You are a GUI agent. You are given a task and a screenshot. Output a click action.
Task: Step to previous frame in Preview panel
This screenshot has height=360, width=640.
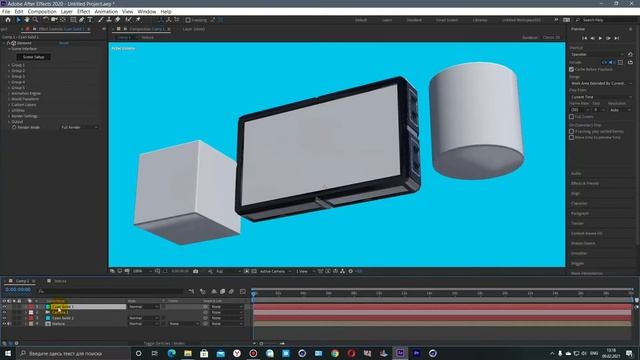click(x=593, y=38)
